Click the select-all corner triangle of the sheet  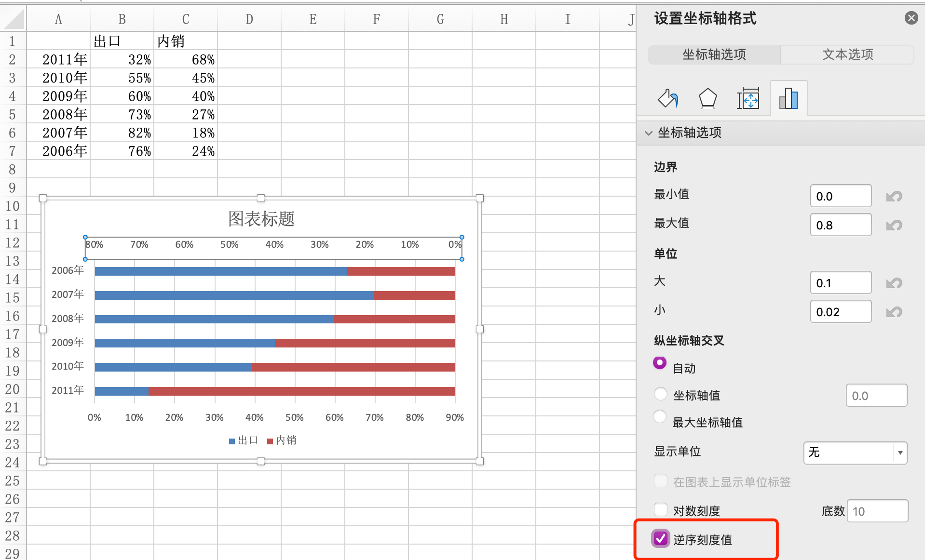click(14, 19)
